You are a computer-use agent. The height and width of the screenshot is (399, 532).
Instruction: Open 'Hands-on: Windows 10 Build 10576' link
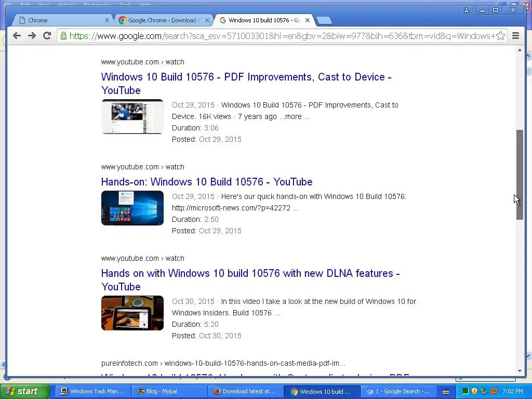click(207, 182)
